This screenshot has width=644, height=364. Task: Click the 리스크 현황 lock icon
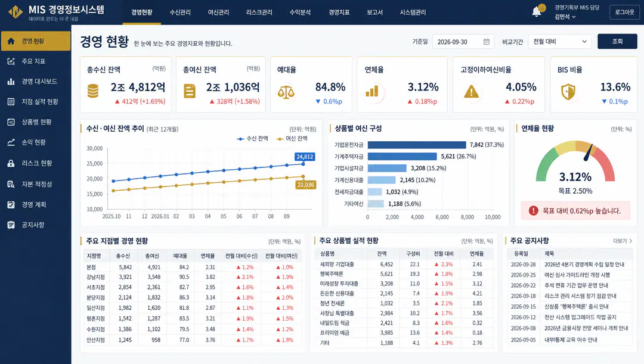tap(11, 163)
